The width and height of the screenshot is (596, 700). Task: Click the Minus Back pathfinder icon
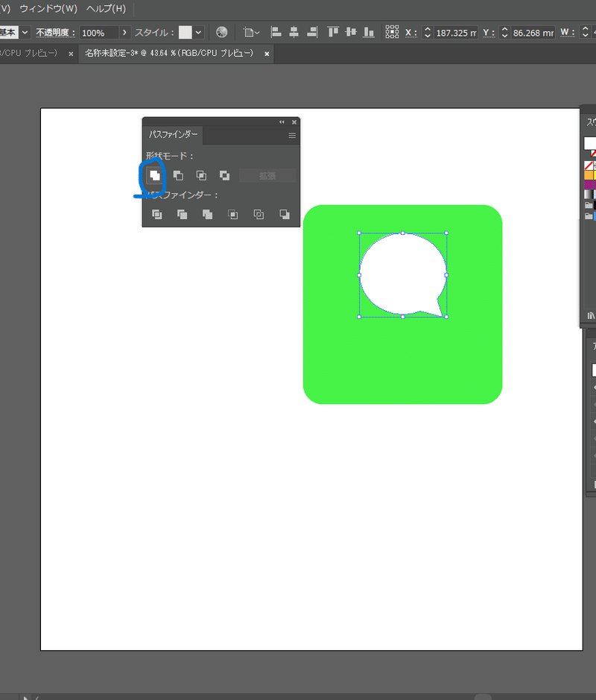285,214
